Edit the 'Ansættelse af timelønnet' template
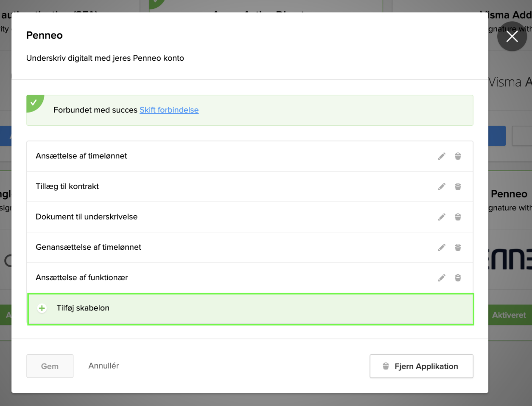Screen dimensions: 532x406 coord(442,156)
